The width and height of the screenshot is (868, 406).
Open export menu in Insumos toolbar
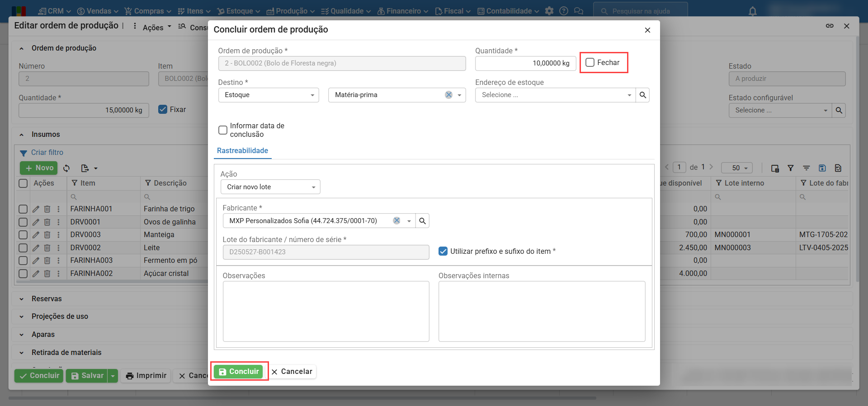[89, 168]
